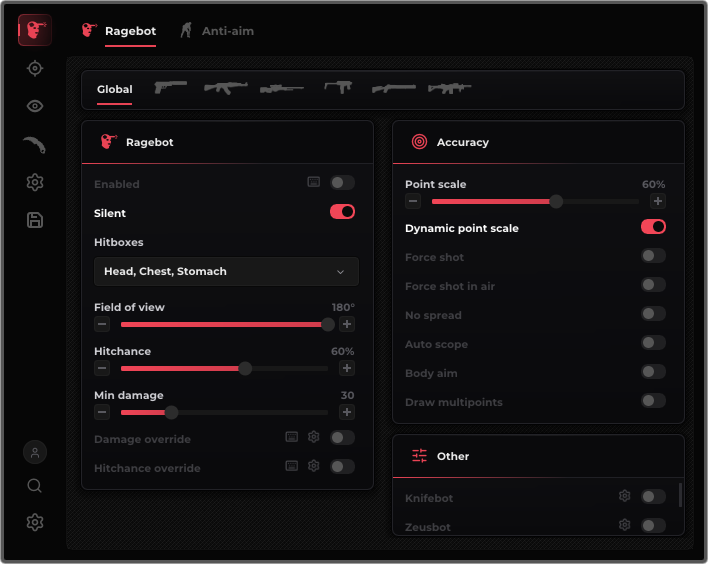Image resolution: width=708 pixels, height=564 pixels.
Task: Open Damage override gear settings
Action: pos(314,437)
